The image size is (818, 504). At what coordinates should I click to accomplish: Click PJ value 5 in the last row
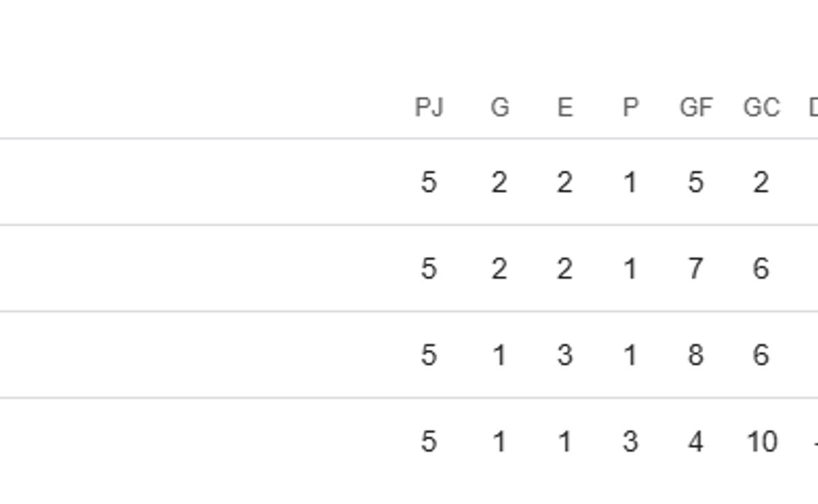(x=428, y=442)
